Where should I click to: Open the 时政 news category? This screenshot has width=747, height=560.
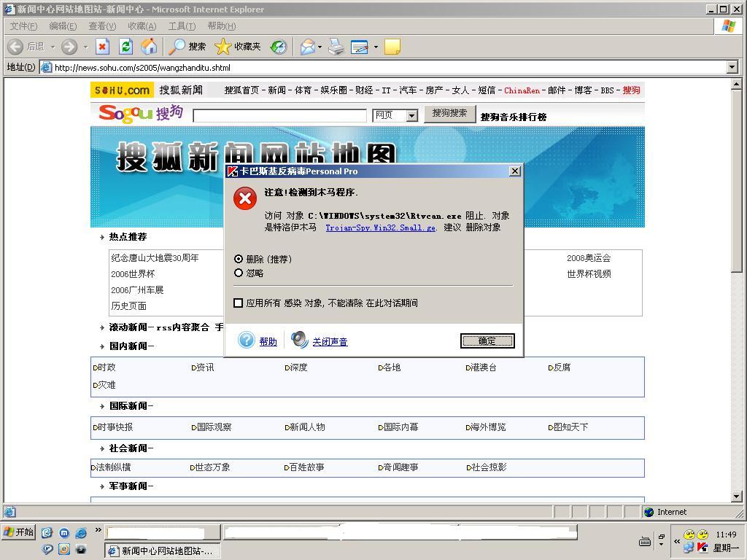pos(107,367)
